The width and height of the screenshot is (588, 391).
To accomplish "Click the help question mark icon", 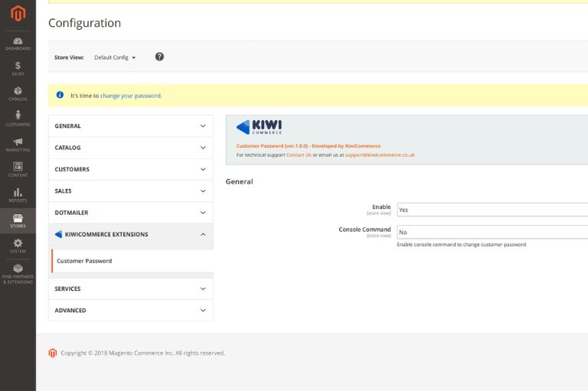I will click(x=159, y=57).
